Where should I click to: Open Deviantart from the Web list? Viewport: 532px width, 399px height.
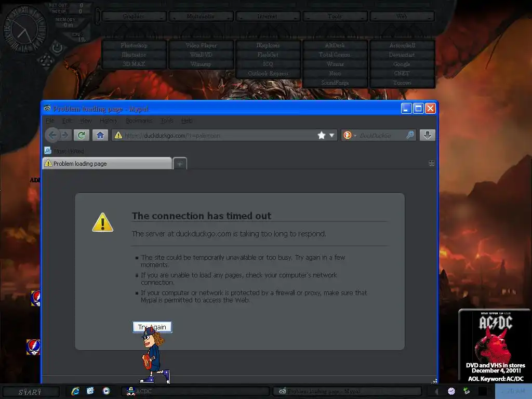click(402, 55)
